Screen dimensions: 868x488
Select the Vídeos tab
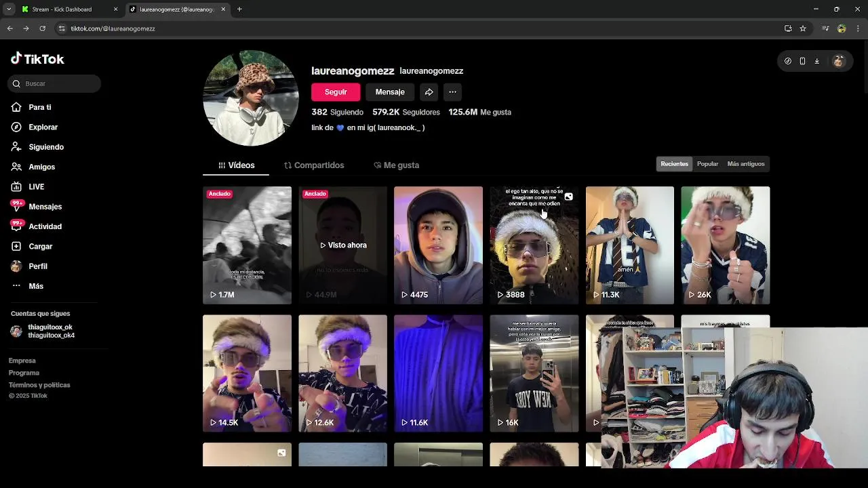pos(236,165)
